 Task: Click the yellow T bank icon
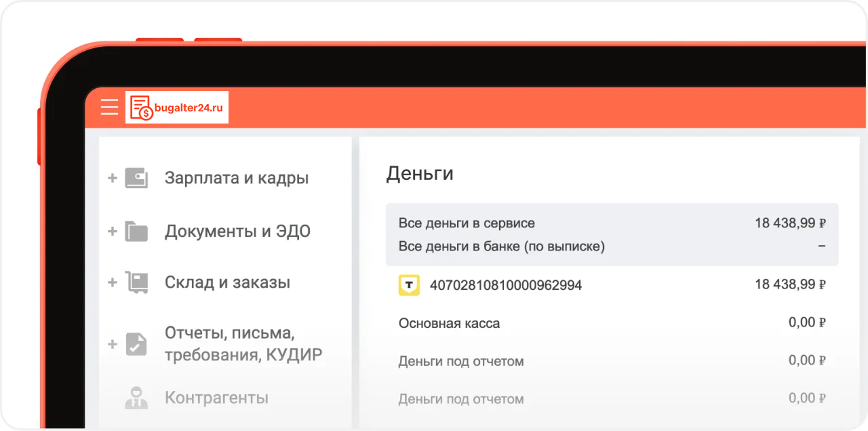click(409, 285)
